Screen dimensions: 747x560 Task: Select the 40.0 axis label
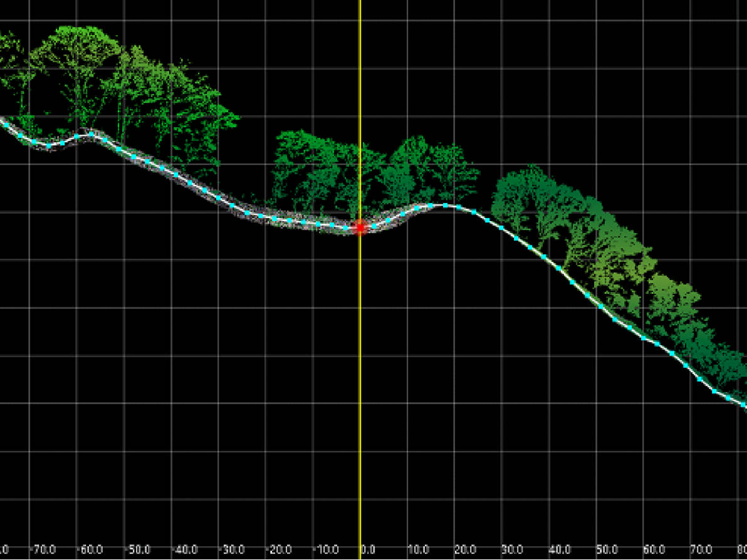tap(560, 550)
